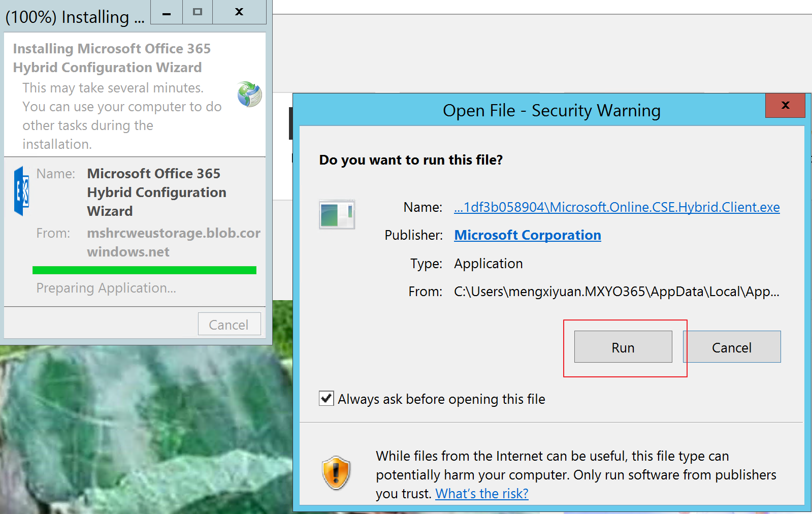Click the Exchange icon in the installer window
This screenshot has height=514, width=812.
point(22,191)
